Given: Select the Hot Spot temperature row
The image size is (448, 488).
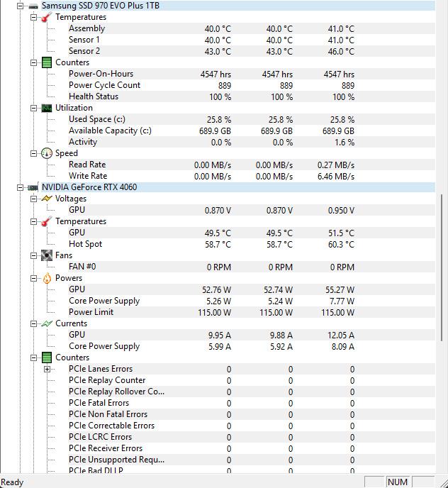Looking at the screenshot, I should click(85, 244).
